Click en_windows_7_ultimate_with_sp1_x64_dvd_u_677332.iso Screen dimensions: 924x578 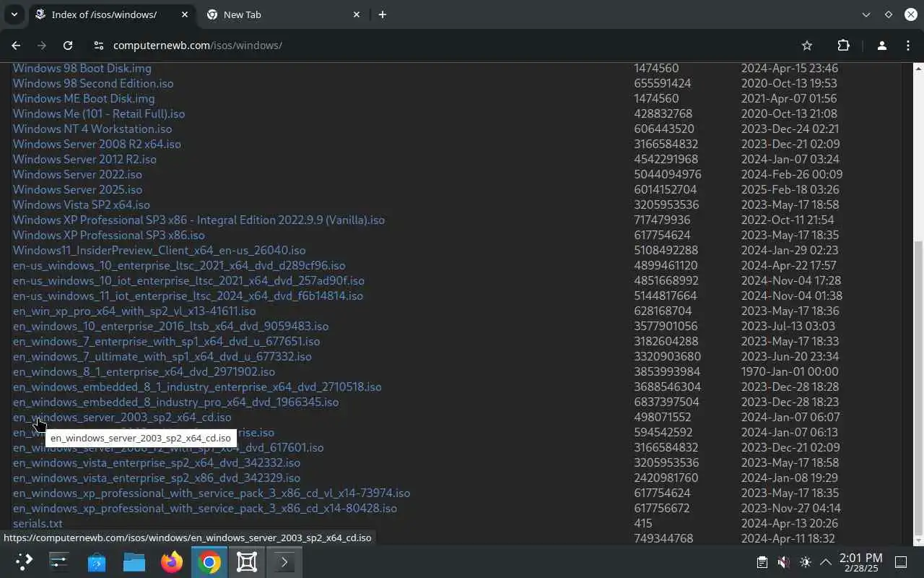tap(162, 356)
